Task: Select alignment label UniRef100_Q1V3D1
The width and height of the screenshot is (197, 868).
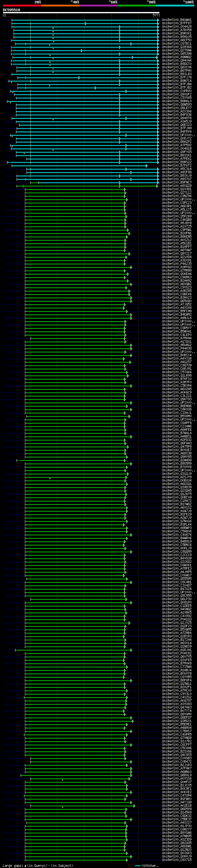Action: pos(177,189)
